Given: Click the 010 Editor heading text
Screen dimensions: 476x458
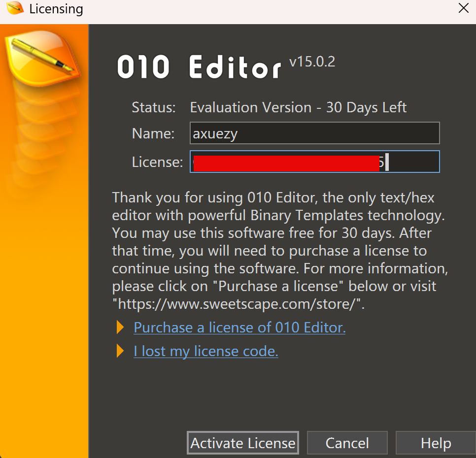Looking at the screenshot, I should [x=199, y=68].
